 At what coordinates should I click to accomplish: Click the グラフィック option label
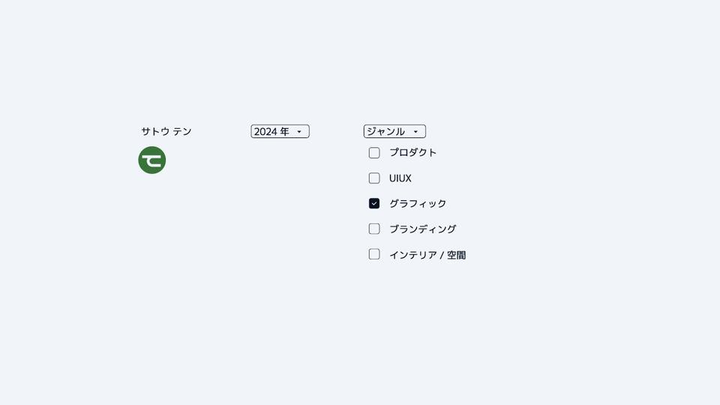(418, 204)
